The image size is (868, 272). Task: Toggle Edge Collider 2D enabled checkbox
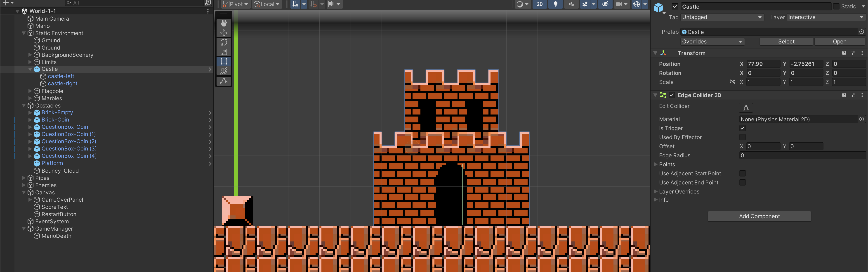[x=672, y=95]
